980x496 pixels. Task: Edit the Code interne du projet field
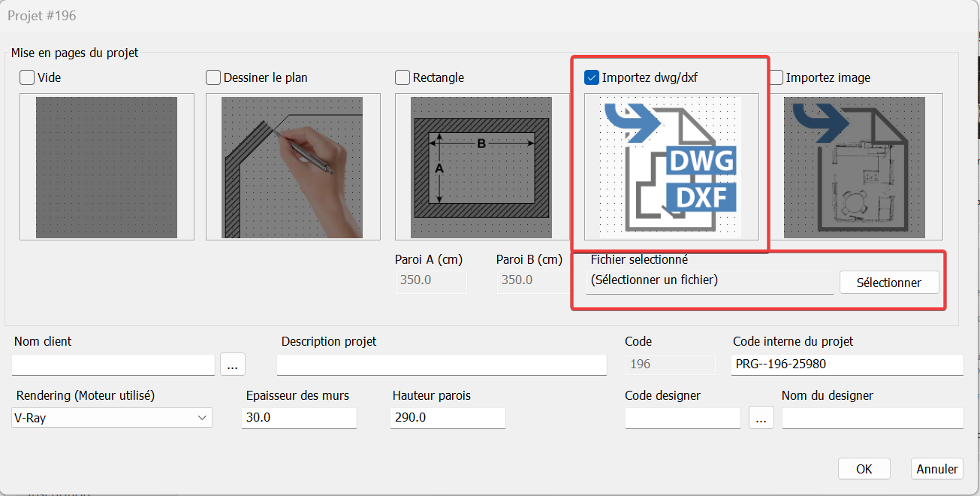847,364
